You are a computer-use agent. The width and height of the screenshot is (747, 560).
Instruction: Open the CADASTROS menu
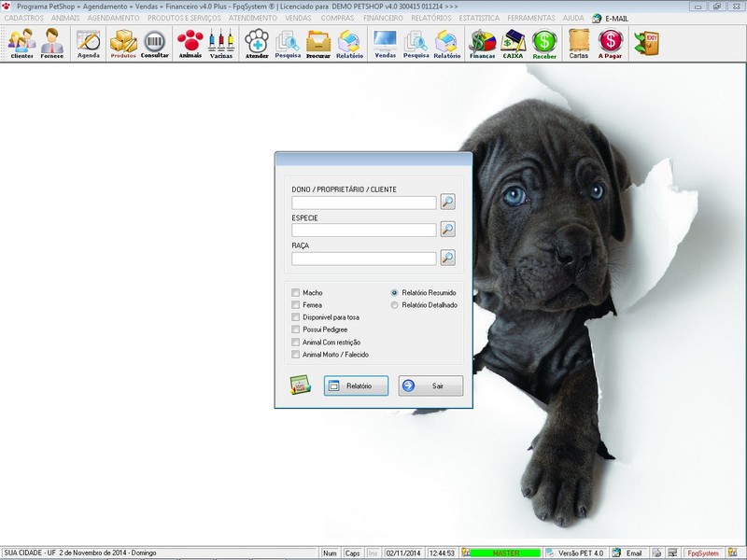[x=24, y=18]
